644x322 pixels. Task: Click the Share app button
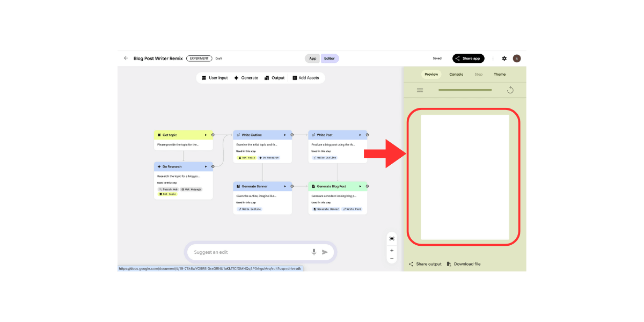point(469,58)
